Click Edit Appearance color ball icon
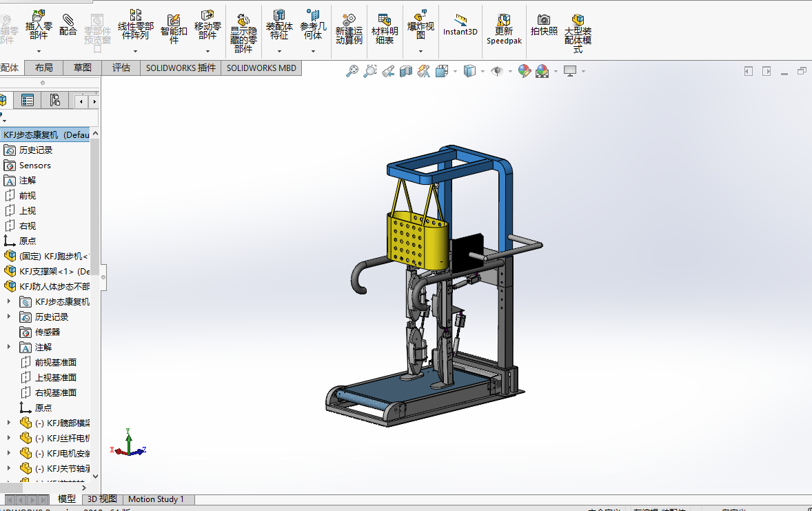Viewport: 812px width, 511px height. click(x=524, y=71)
